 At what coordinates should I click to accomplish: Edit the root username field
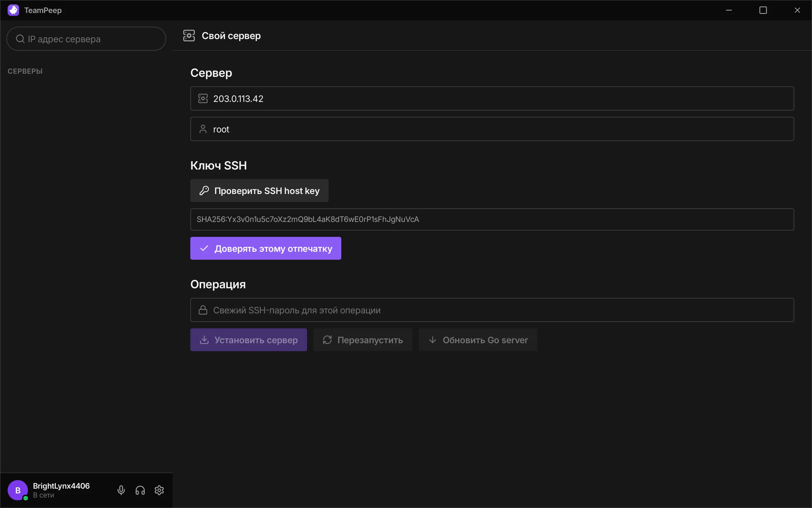click(492, 129)
